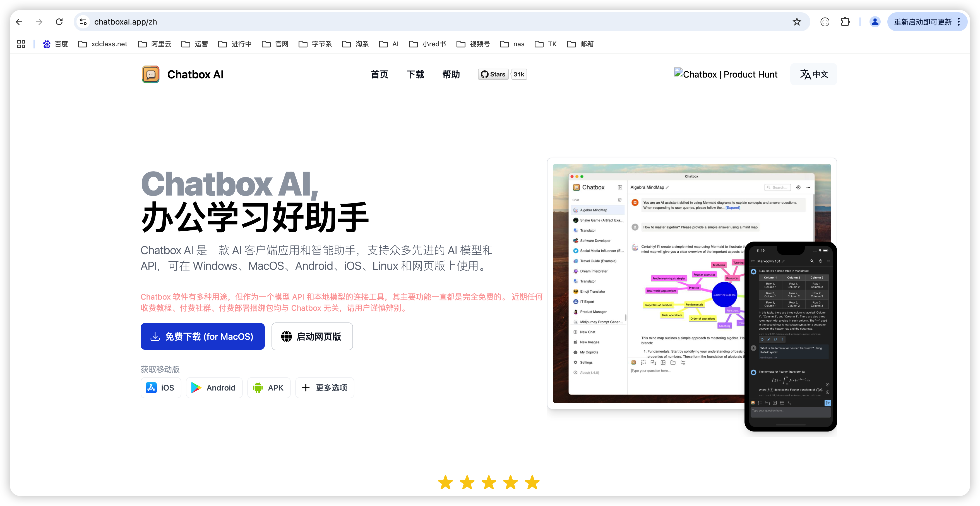
Task: Open GitHub Stars badge link
Action: point(493,74)
